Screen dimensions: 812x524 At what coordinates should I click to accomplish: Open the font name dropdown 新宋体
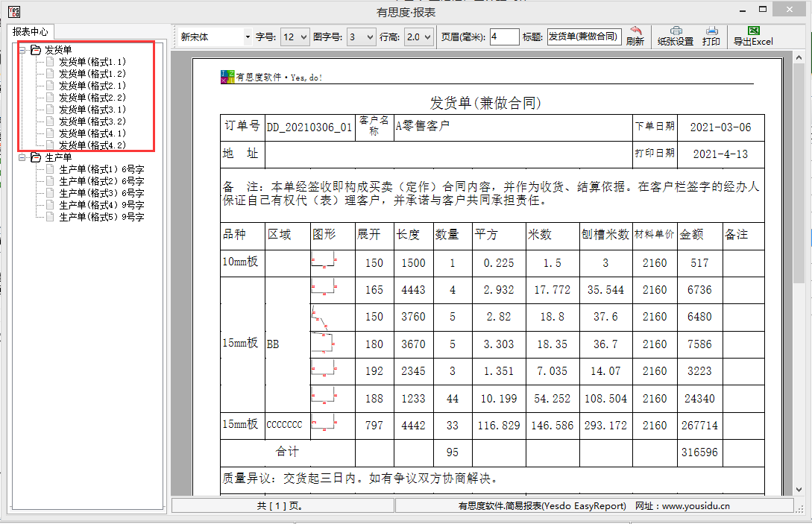pos(248,37)
